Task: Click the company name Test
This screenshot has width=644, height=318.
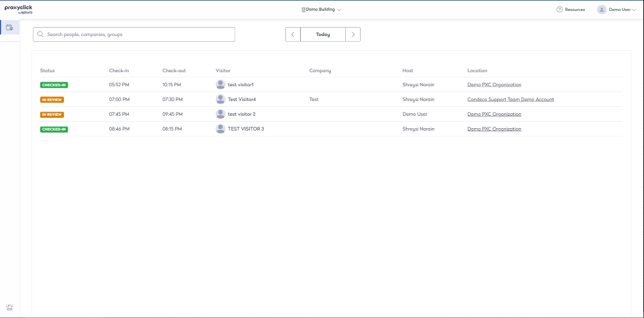Action: (x=314, y=99)
